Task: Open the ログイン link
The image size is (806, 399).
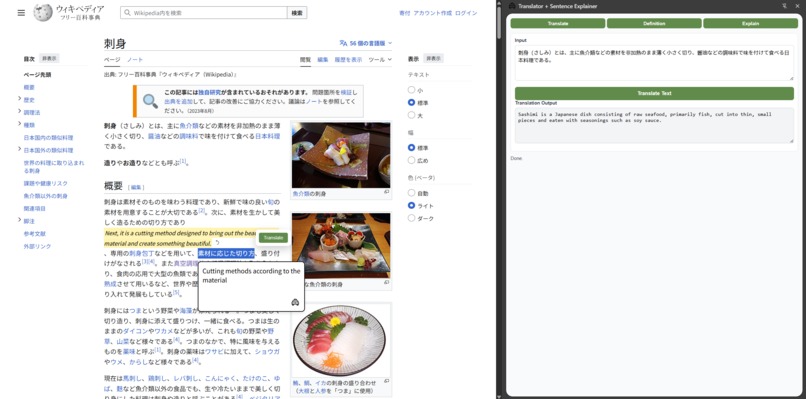Action: click(x=466, y=13)
